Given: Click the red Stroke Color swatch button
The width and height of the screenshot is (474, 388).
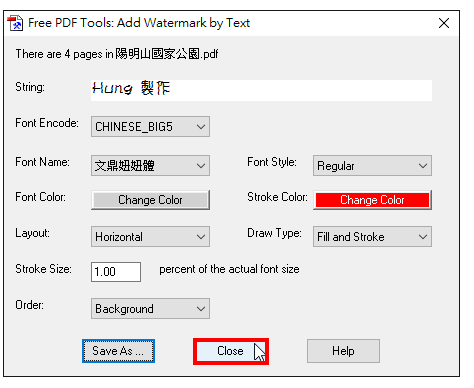Looking at the screenshot, I should pos(372,200).
